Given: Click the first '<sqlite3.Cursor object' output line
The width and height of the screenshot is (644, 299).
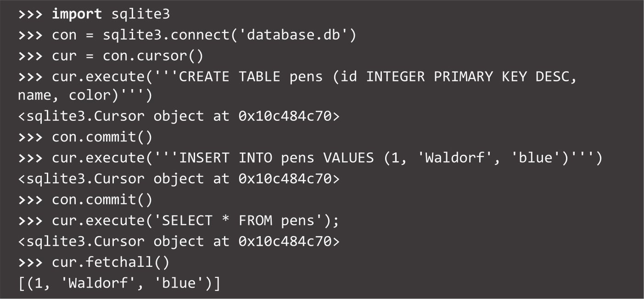Looking at the screenshot, I should tap(179, 116).
